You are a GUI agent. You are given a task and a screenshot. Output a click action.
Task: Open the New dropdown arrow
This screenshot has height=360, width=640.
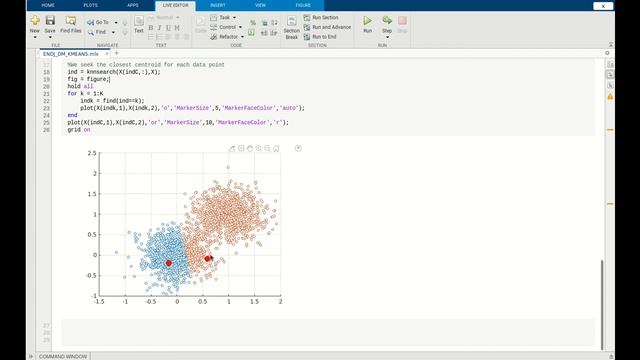click(x=35, y=37)
